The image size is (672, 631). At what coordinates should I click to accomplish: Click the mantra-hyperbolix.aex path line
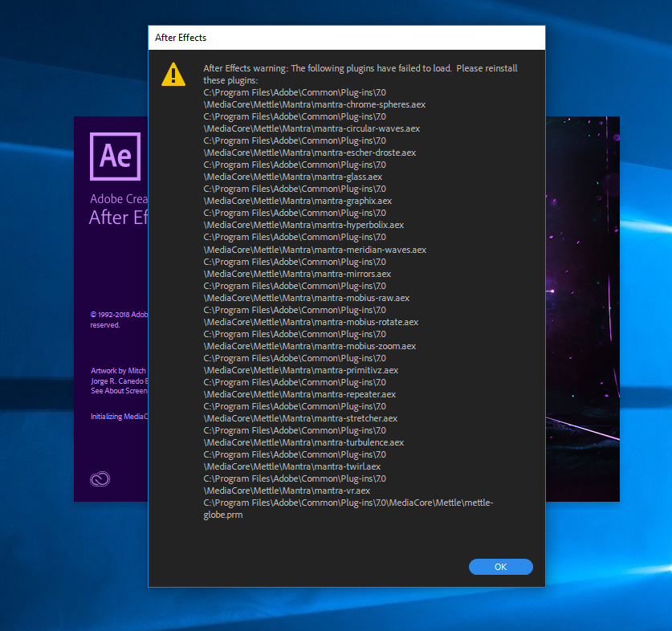pos(303,225)
